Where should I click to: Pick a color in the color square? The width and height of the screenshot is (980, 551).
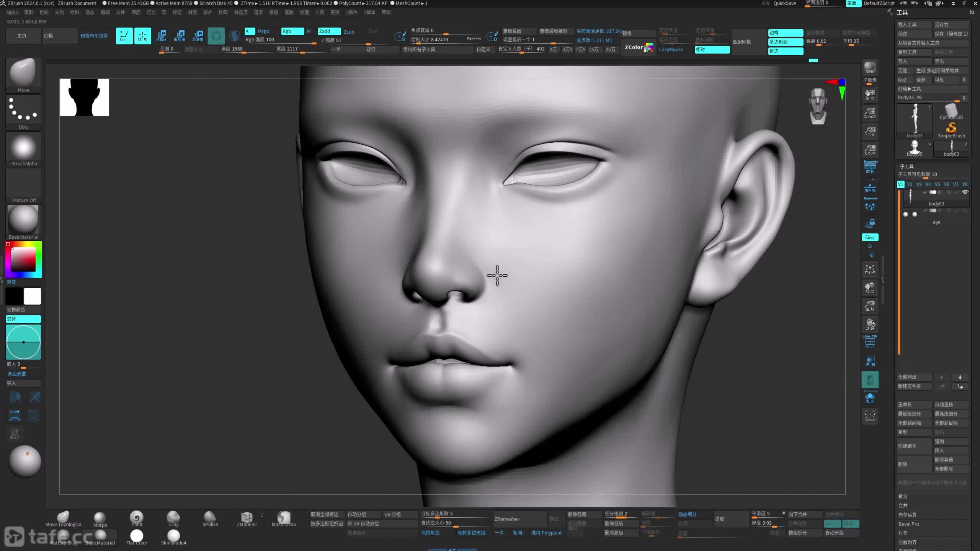point(23,259)
